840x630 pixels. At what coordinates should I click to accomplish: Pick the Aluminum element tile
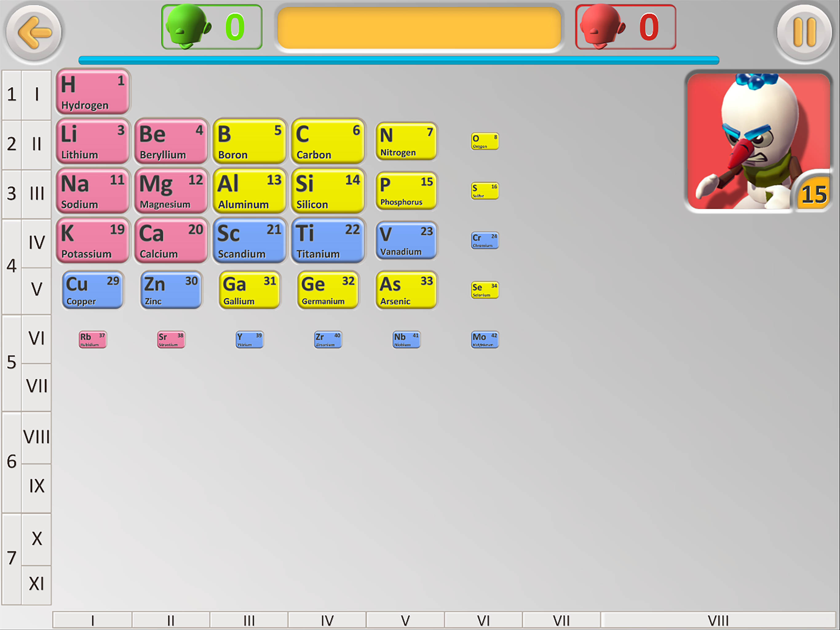(x=249, y=191)
